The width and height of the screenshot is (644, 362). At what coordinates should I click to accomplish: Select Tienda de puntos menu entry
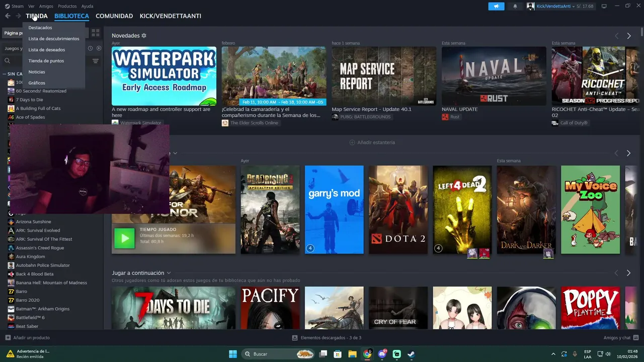coord(46,61)
